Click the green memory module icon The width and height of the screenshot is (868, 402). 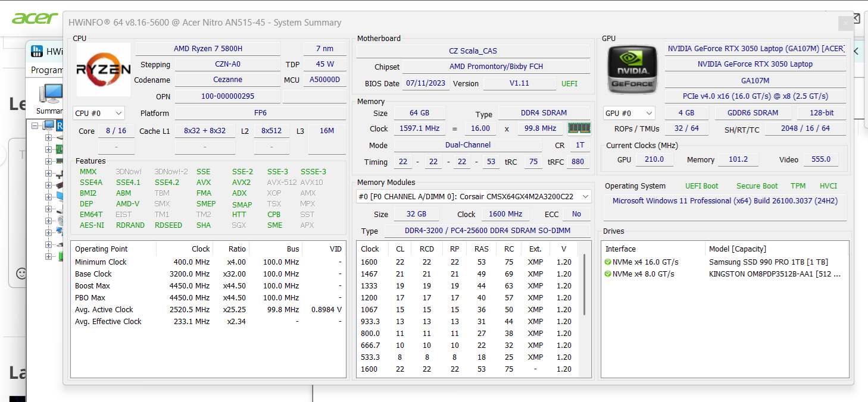579,128
